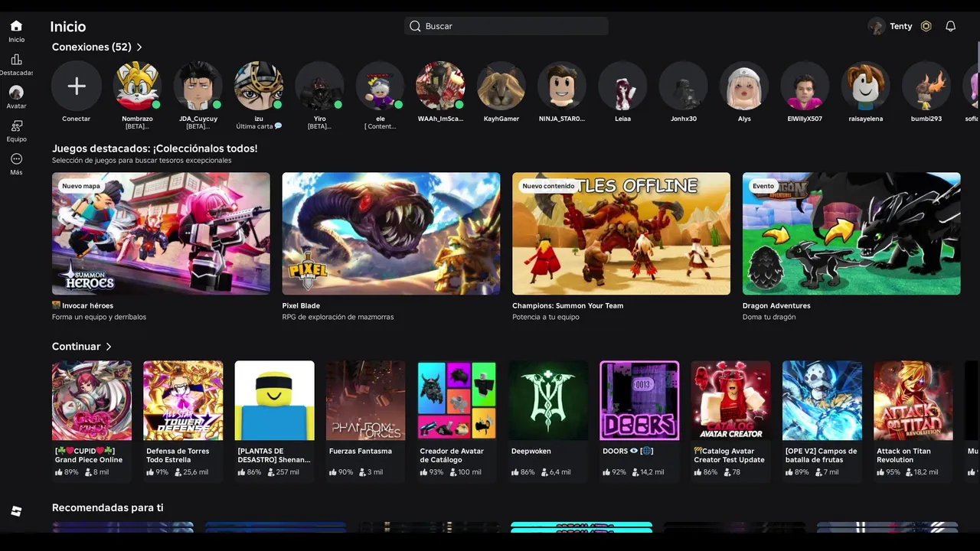Open the notifications bell

pos(951,26)
